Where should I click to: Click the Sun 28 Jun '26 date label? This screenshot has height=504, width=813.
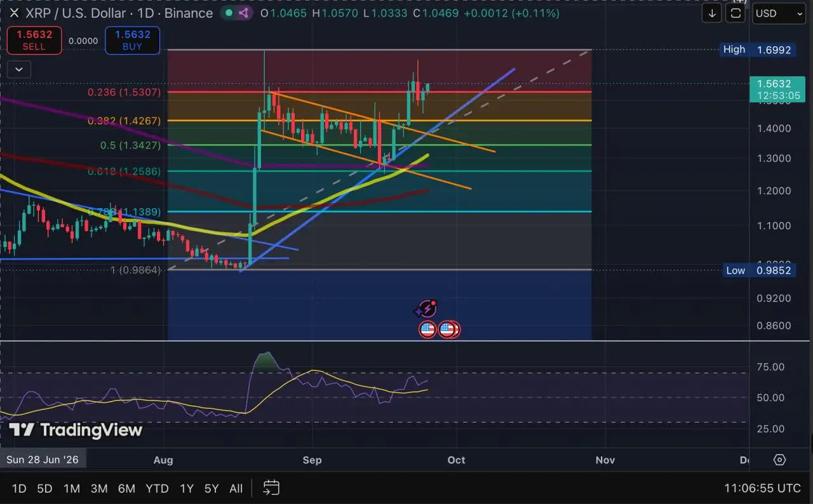[43, 460]
